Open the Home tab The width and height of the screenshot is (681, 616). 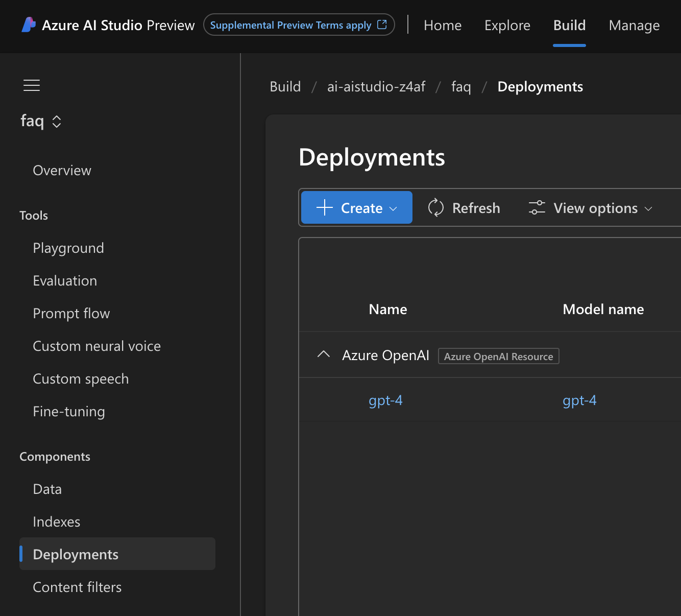[x=443, y=25]
